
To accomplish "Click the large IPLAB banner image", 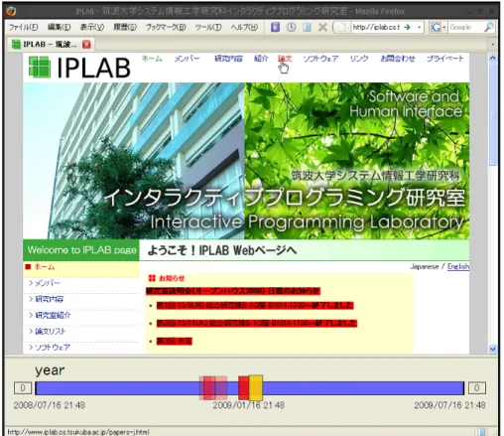I will click(x=246, y=161).
